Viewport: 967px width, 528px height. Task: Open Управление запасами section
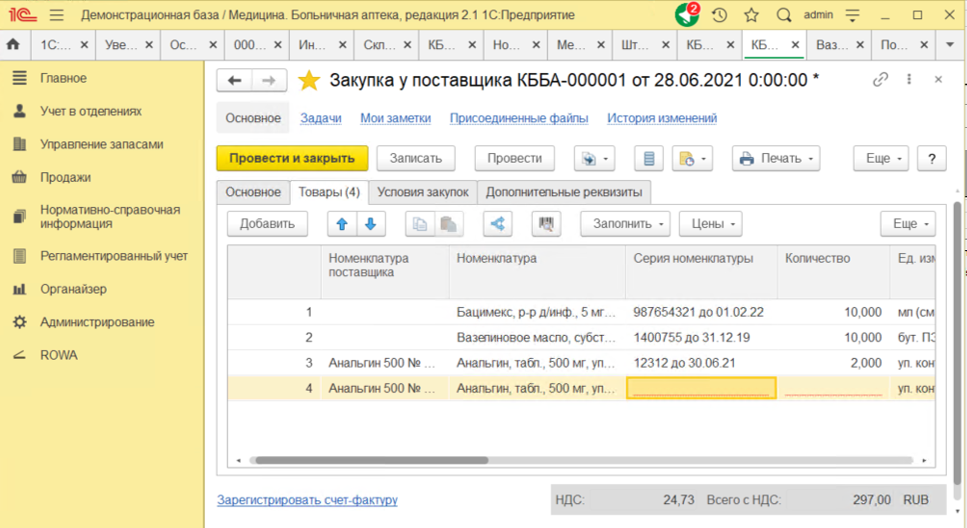point(101,144)
